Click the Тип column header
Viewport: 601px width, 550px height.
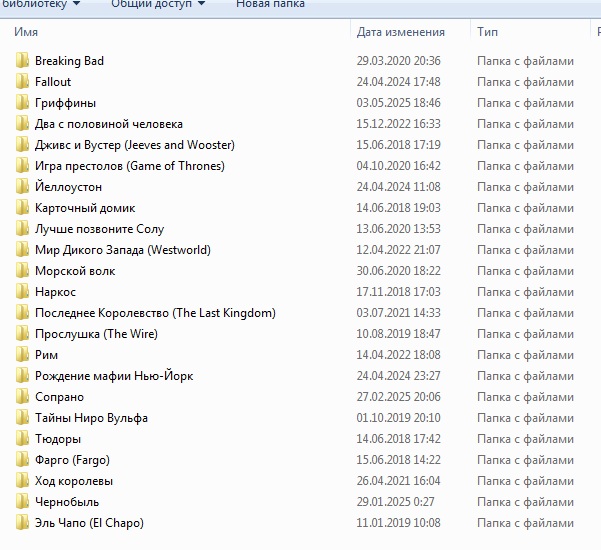click(x=488, y=32)
